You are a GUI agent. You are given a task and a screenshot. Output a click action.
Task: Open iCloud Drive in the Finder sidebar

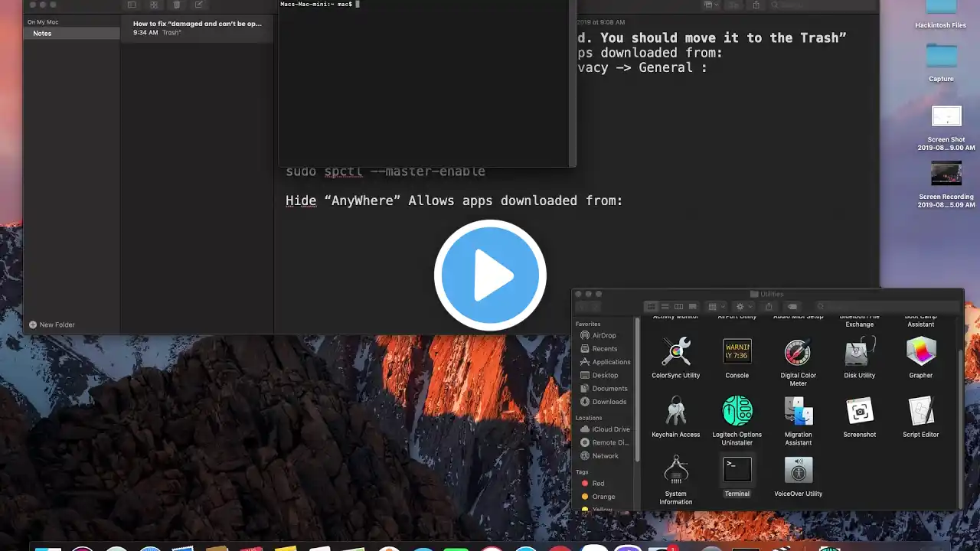tap(605, 429)
